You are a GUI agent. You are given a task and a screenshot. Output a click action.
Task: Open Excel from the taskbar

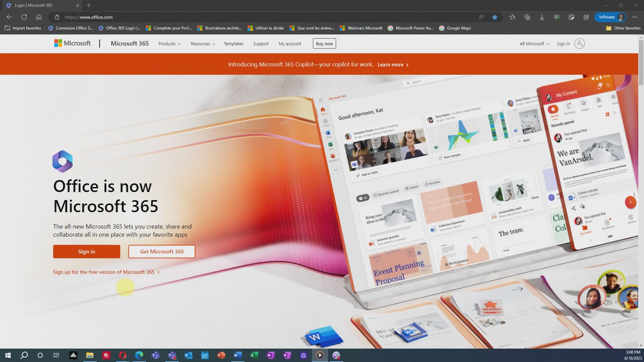point(254,355)
